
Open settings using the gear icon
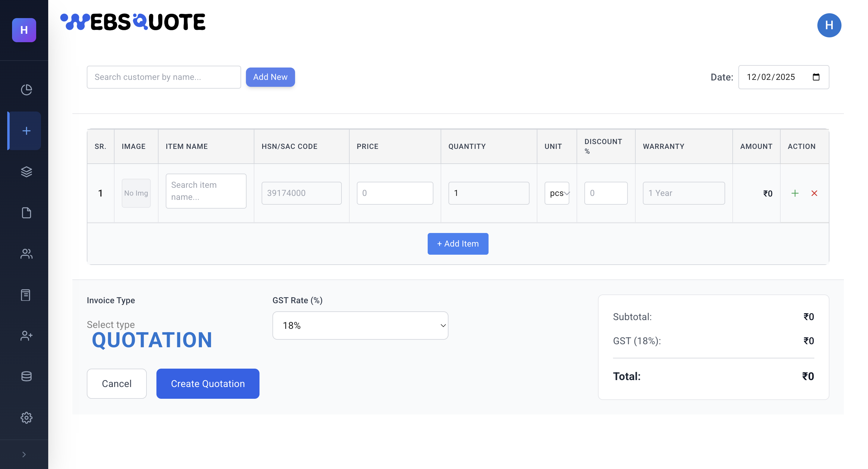coord(26,418)
